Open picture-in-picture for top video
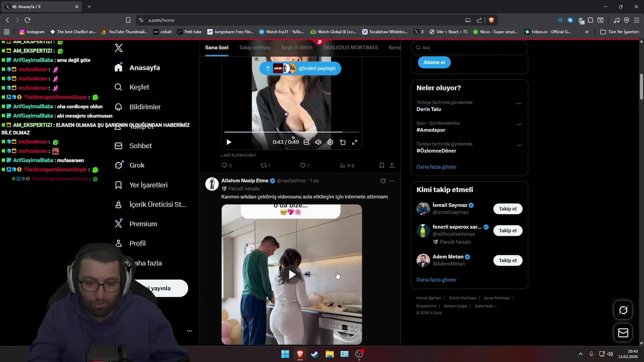 [343, 142]
